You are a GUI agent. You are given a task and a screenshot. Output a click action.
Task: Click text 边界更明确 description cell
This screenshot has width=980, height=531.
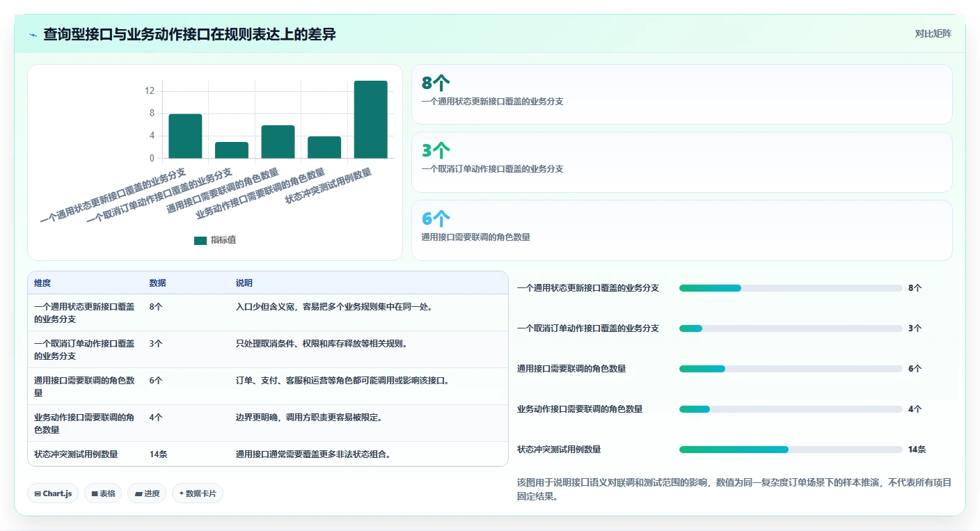tap(309, 418)
